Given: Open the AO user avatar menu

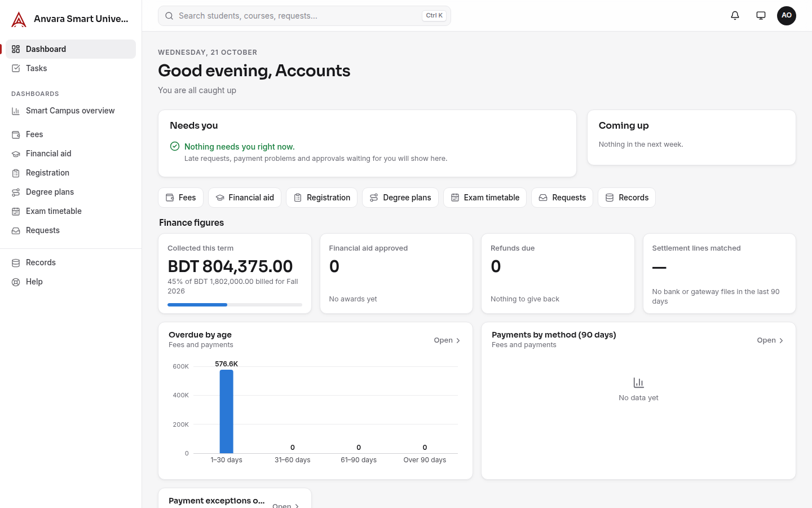Looking at the screenshot, I should (787, 16).
